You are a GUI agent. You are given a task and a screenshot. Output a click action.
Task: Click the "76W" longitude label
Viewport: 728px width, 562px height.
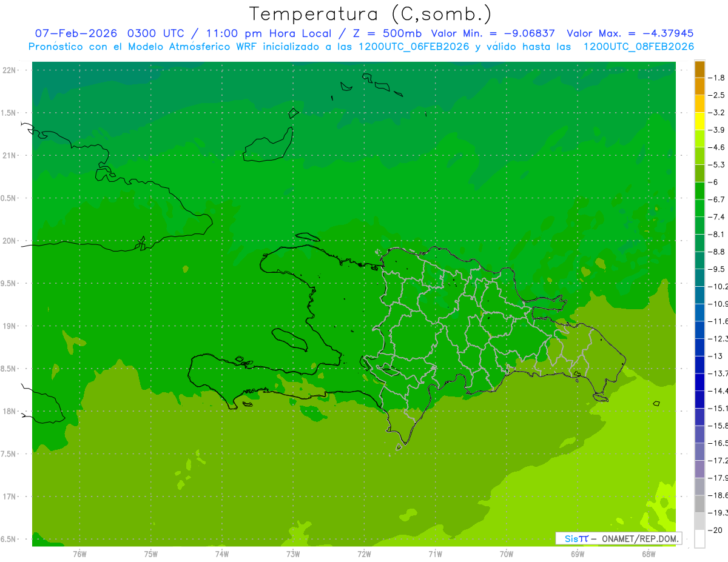coord(79,554)
